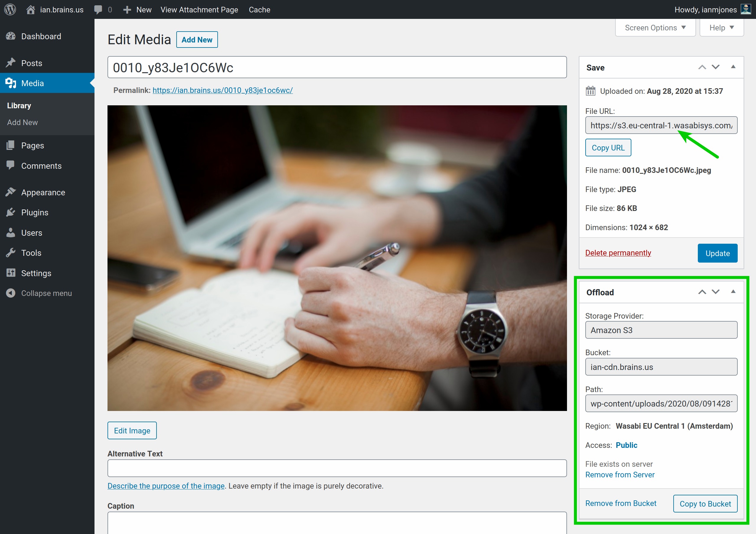Click the WordPress logo icon

click(x=10, y=9)
